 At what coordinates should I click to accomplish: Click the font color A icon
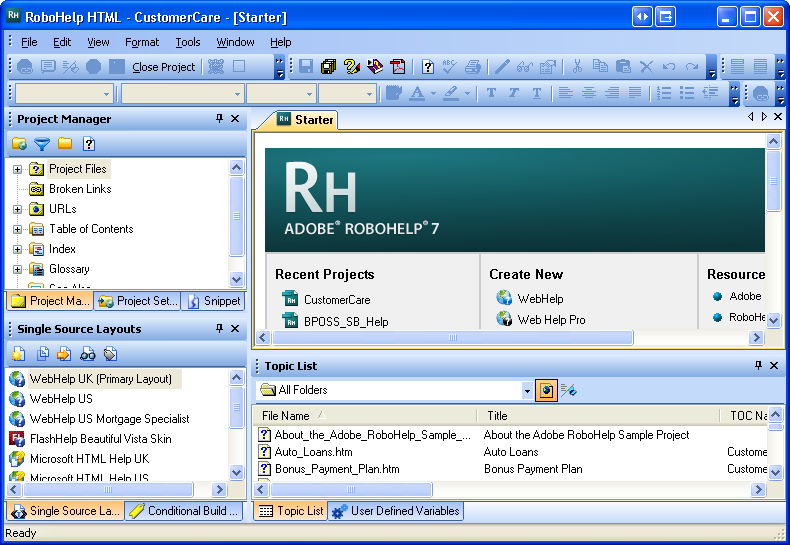(x=417, y=93)
